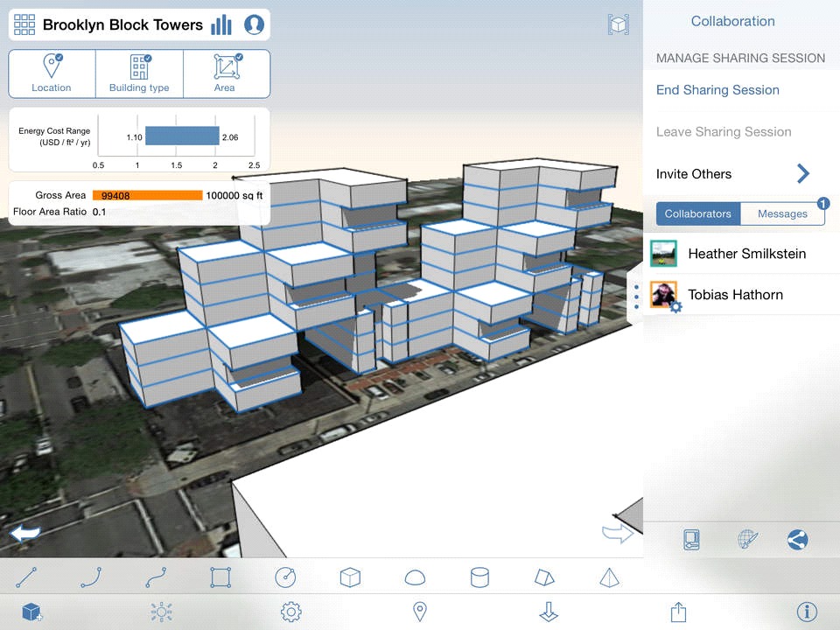Open the device panel icon in Collaboration footer
Screen dimensions: 840x630
pos(691,540)
